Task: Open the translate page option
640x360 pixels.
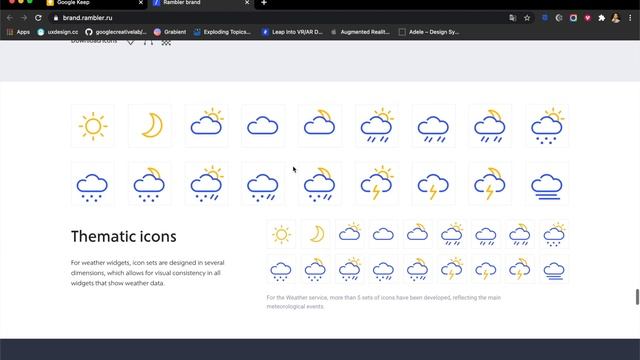Action: point(513,18)
